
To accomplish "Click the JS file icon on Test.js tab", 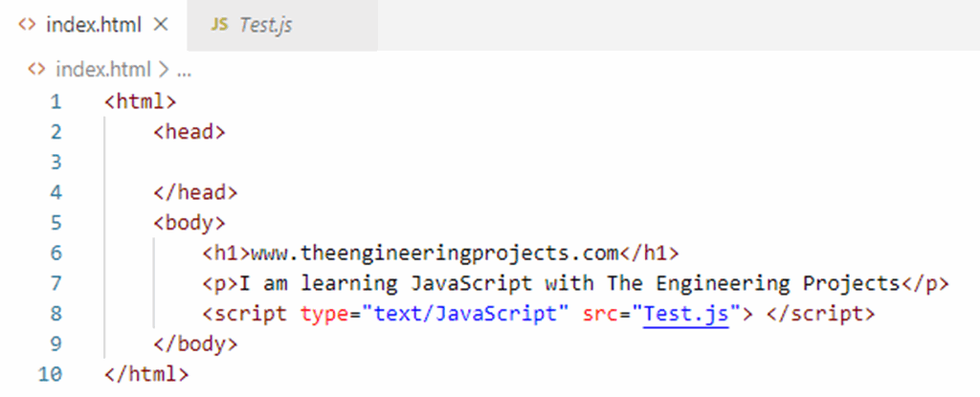I will [x=219, y=26].
